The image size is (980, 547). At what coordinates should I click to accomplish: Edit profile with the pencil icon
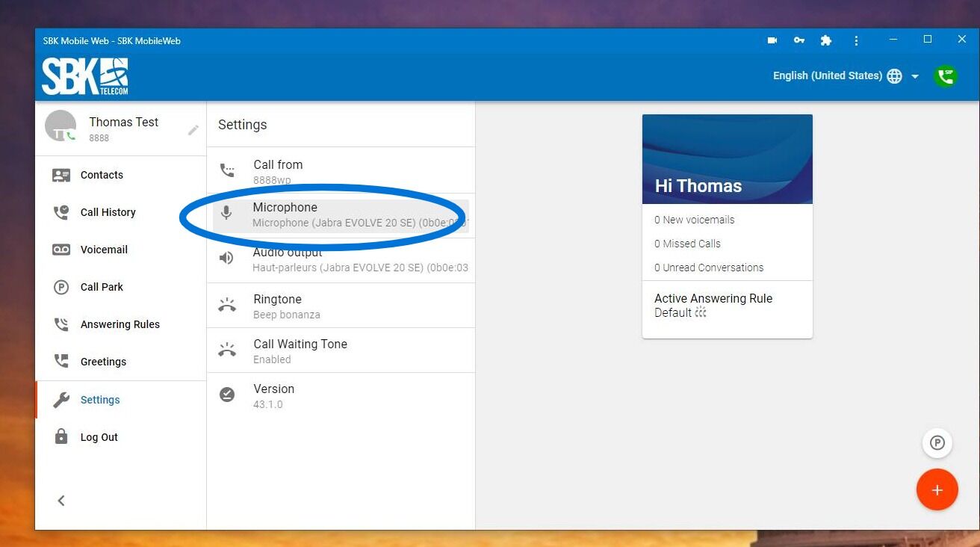(193, 130)
